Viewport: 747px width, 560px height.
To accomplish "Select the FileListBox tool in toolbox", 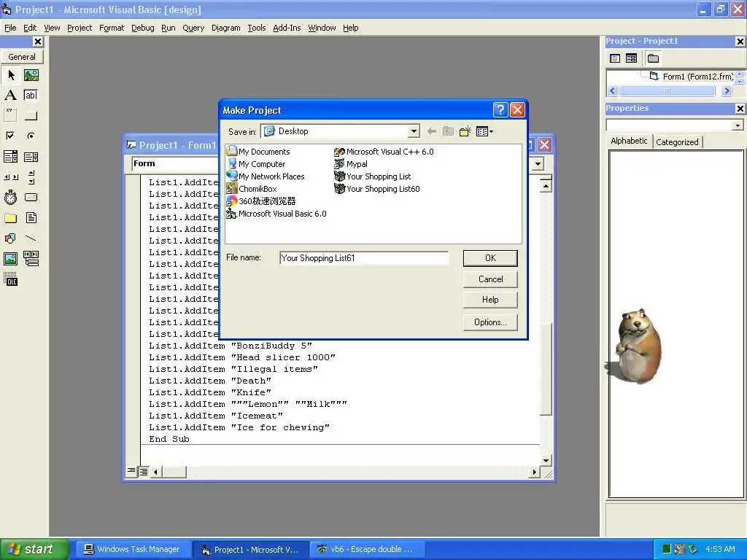I will (31, 218).
